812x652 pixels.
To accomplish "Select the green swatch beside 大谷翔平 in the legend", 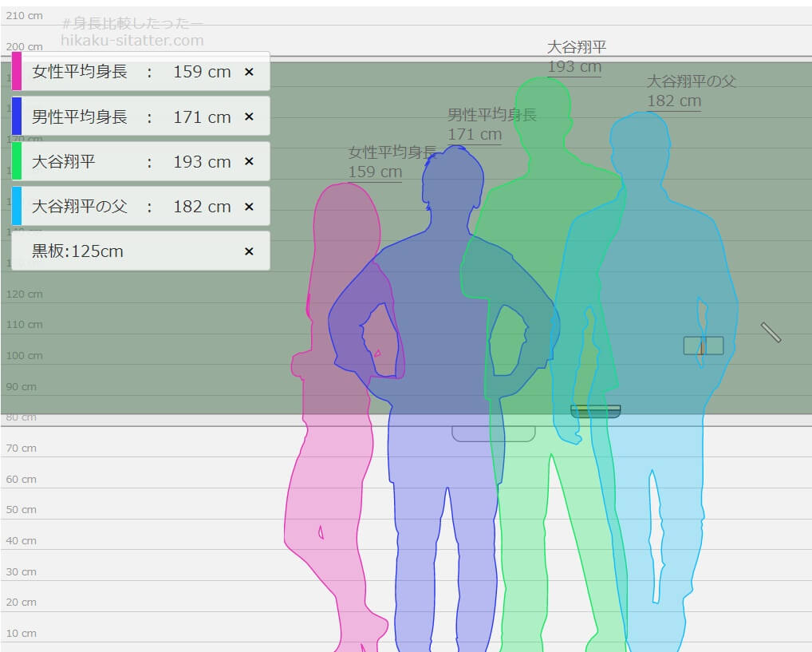I will coord(17,161).
